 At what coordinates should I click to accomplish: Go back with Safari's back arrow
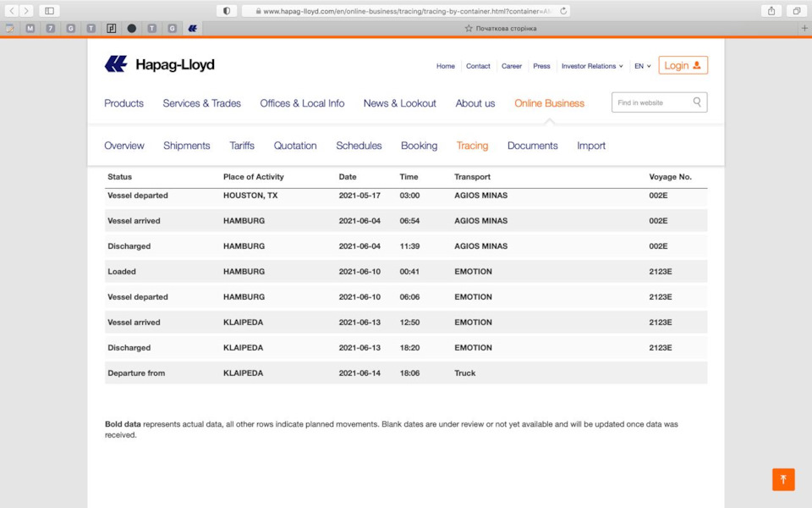point(11,10)
